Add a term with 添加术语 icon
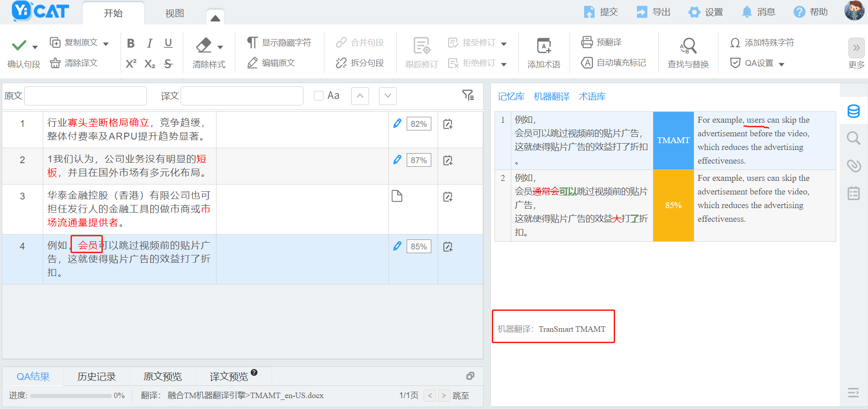This screenshot has height=409, width=868. click(x=544, y=51)
